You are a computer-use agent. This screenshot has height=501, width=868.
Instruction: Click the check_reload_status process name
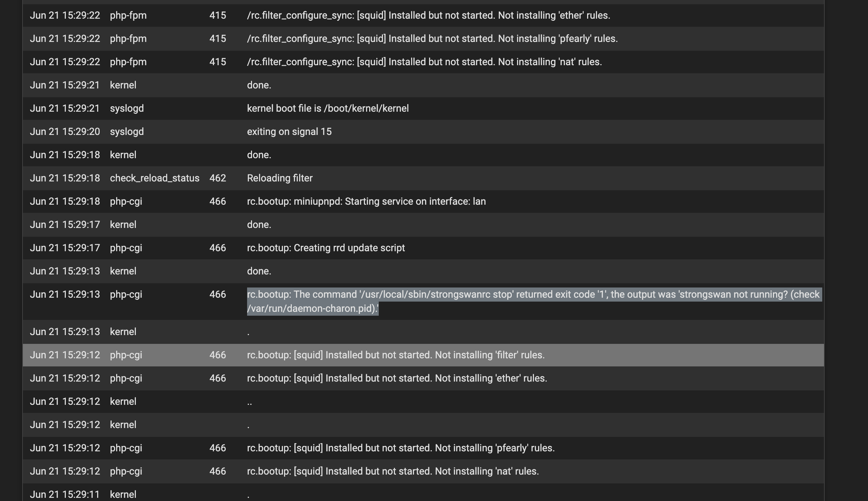[x=155, y=178]
